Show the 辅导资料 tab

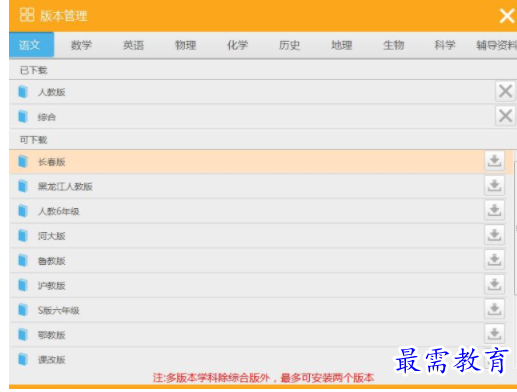[496, 45]
